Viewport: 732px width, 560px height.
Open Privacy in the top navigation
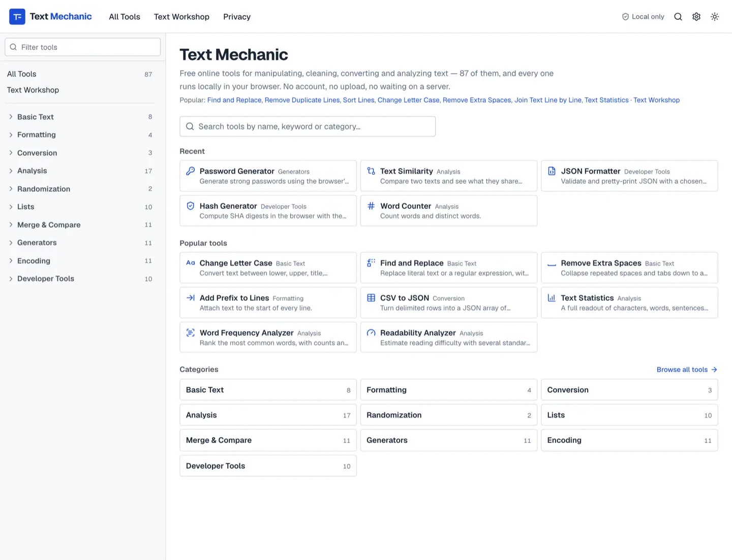coord(237,17)
